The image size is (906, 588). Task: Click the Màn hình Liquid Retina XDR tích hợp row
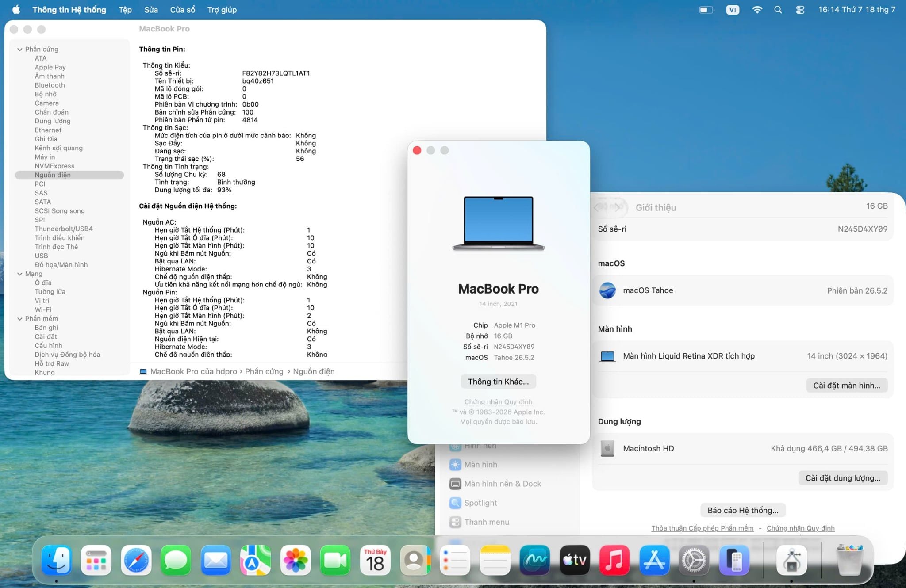pos(743,356)
